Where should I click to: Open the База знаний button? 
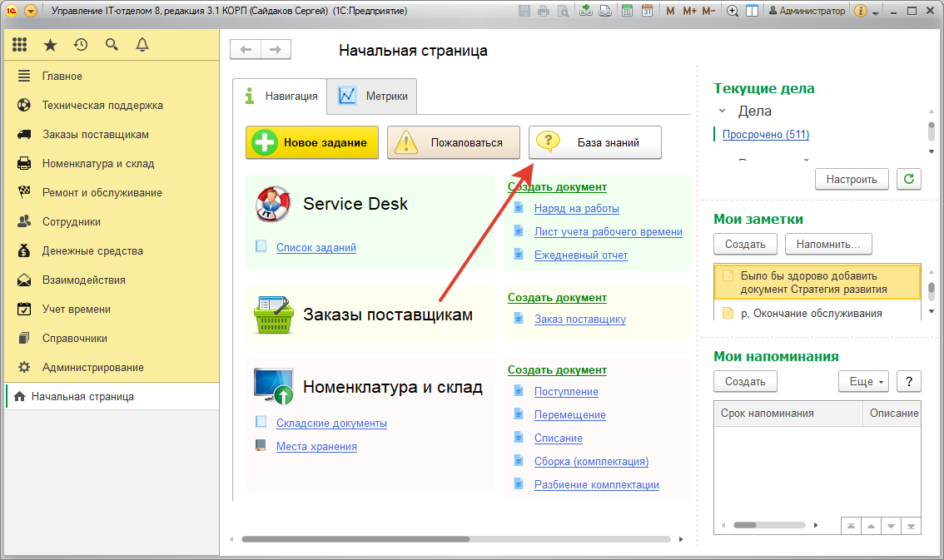click(595, 142)
